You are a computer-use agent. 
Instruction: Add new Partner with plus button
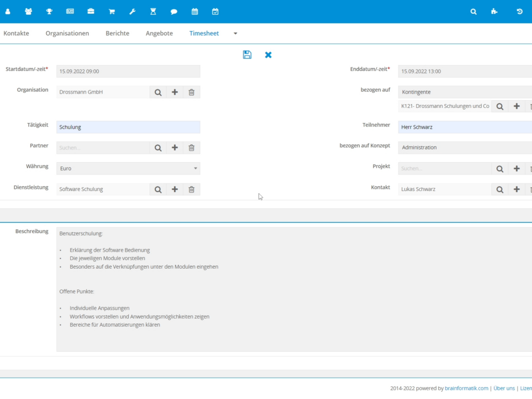tap(174, 148)
